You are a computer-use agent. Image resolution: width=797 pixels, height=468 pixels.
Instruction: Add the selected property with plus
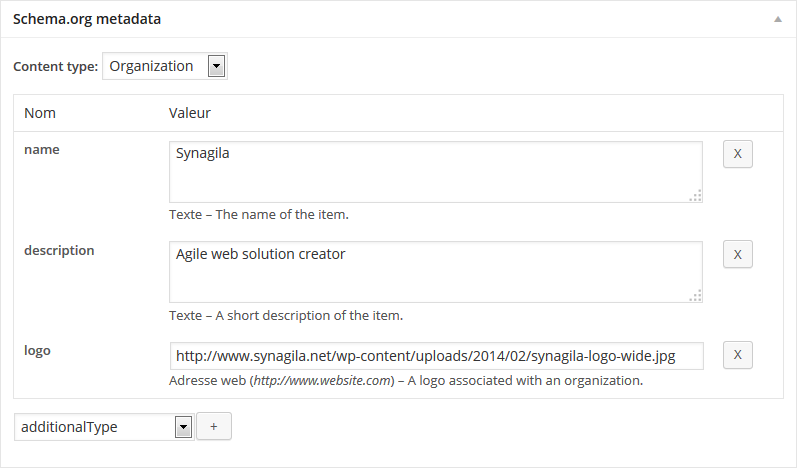click(x=214, y=426)
